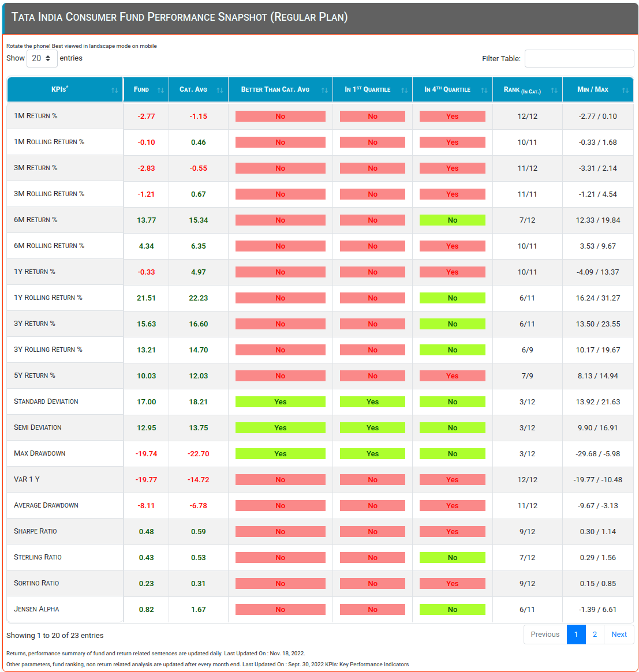Image resolution: width=639 pixels, height=672 pixels.
Task: Click the Fund column header label
Action: [141, 89]
